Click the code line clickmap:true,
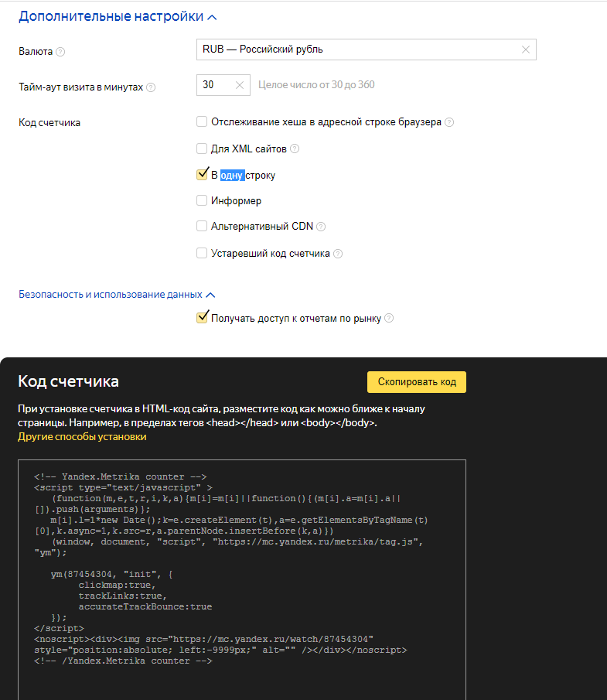This screenshot has width=607, height=700. pyautogui.click(x=117, y=585)
